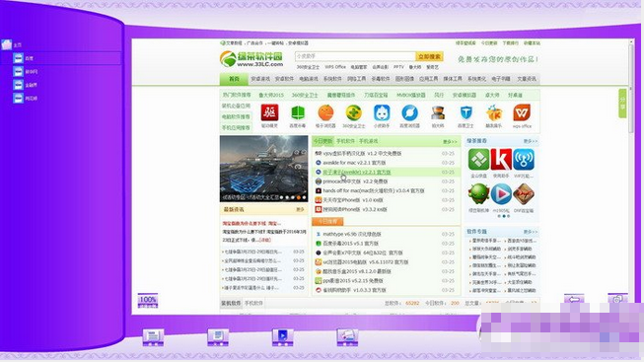
Task: Switch to 手机软件 tab beside 今日更新
Action: tap(345, 141)
